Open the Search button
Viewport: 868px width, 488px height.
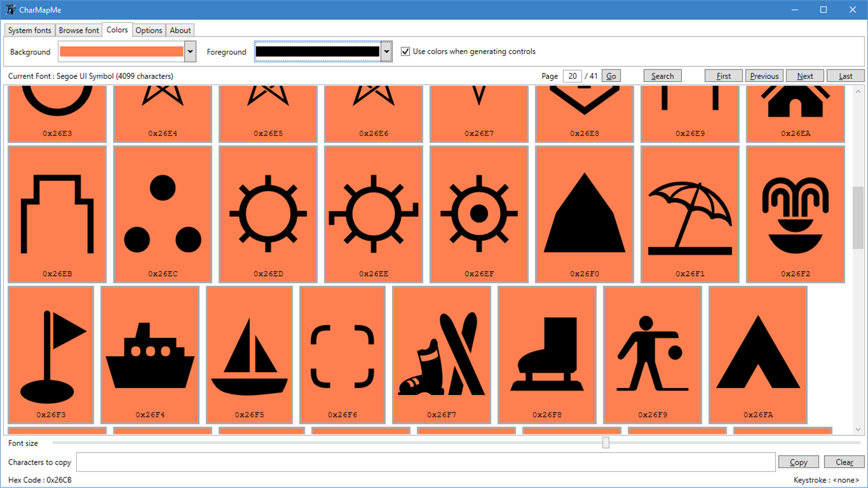663,76
